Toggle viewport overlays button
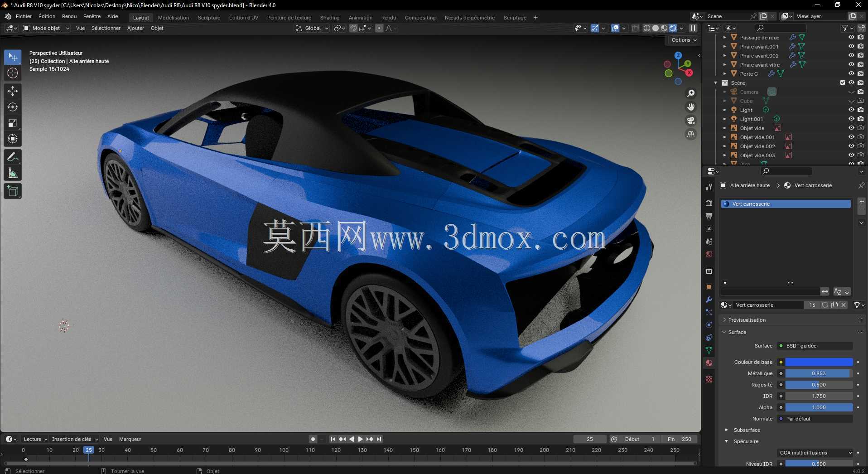This screenshot has width=868, height=474. tap(615, 28)
